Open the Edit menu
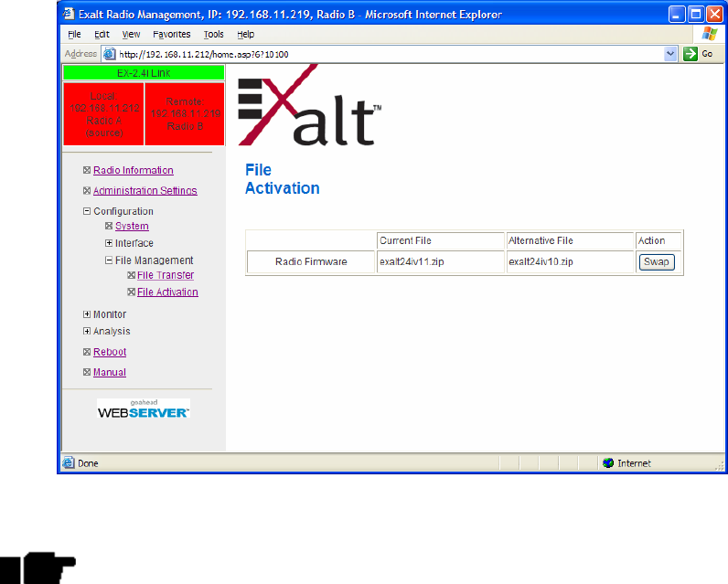This screenshot has width=728, height=584. [102, 35]
